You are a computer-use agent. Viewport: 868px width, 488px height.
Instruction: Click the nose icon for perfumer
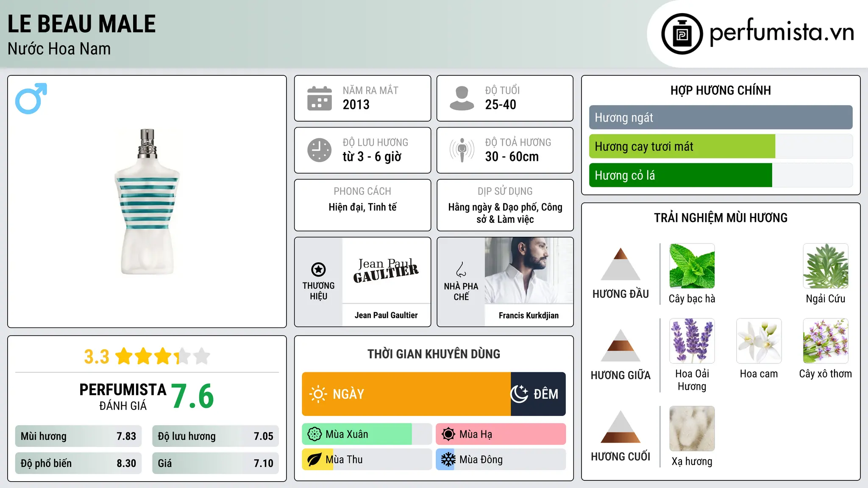point(461,269)
